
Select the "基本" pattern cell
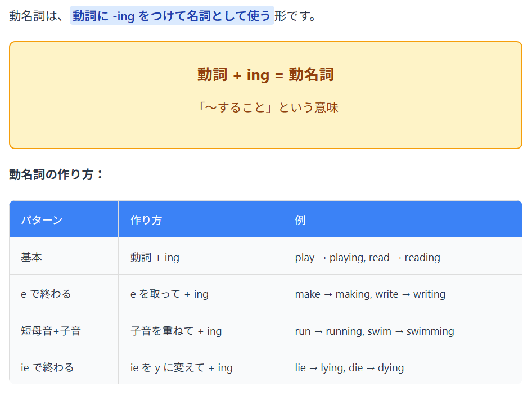pos(31,257)
